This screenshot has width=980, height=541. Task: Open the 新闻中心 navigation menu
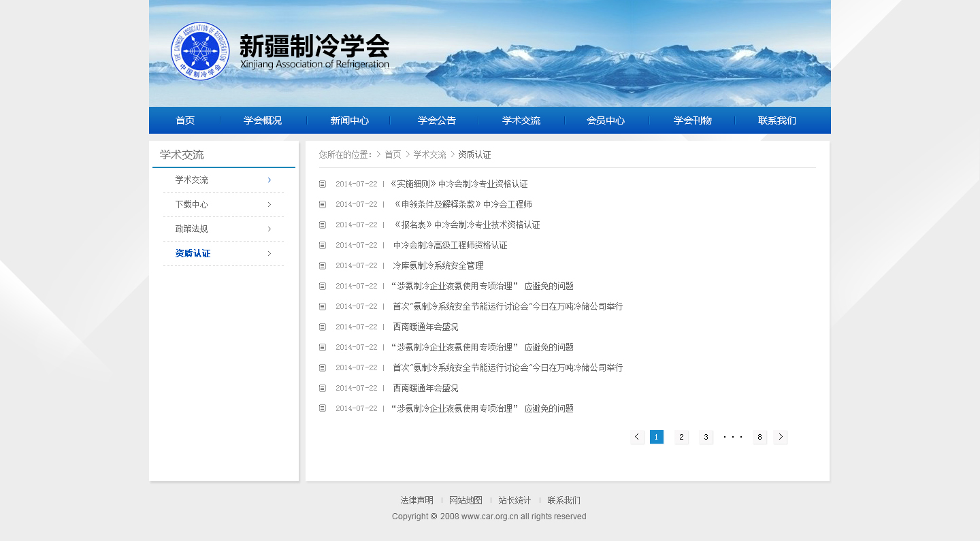point(349,120)
